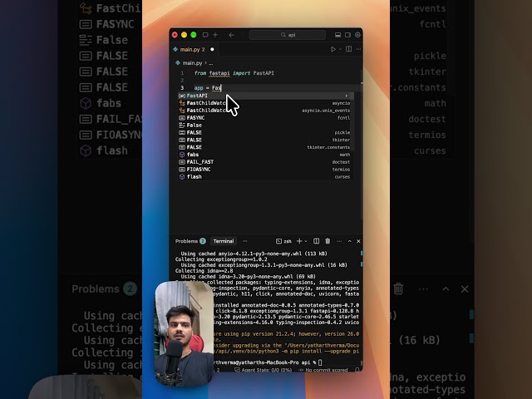
Task: Create a new terminal with the plus icon
Action: 299,241
